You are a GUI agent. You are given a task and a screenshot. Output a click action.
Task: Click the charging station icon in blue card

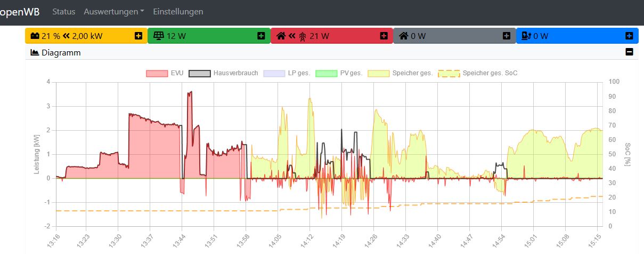(x=526, y=36)
